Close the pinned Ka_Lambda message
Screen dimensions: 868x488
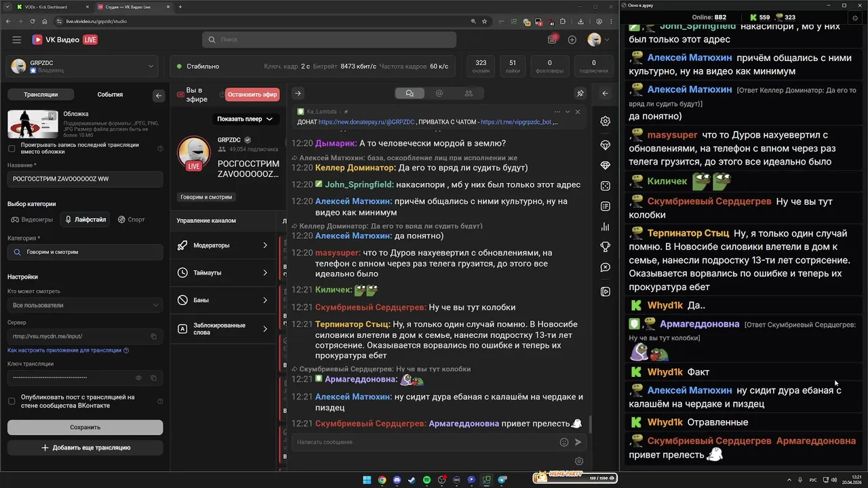pyautogui.click(x=578, y=111)
